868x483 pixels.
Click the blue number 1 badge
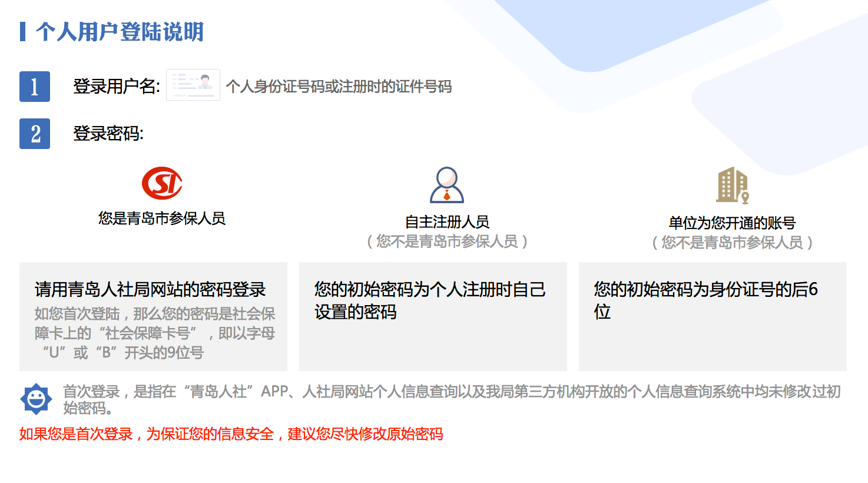[x=35, y=87]
